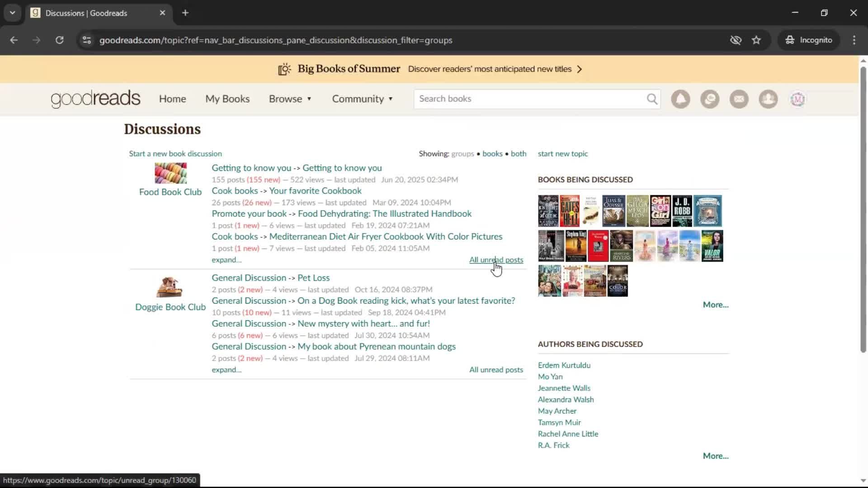Click the banner's right chevron arrow
Viewport: 868px width, 488px height.
(x=580, y=69)
